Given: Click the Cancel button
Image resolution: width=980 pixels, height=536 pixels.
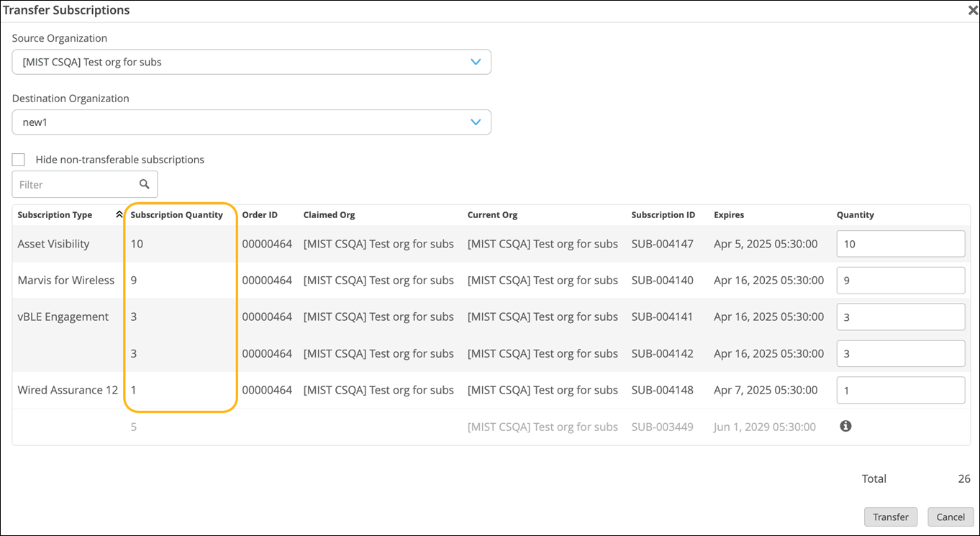Looking at the screenshot, I should pyautogui.click(x=950, y=517).
